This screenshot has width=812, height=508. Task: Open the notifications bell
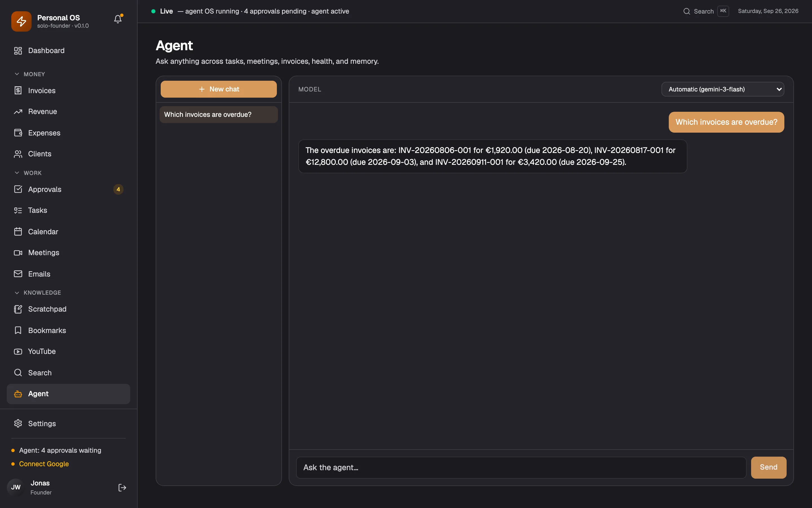(118, 19)
